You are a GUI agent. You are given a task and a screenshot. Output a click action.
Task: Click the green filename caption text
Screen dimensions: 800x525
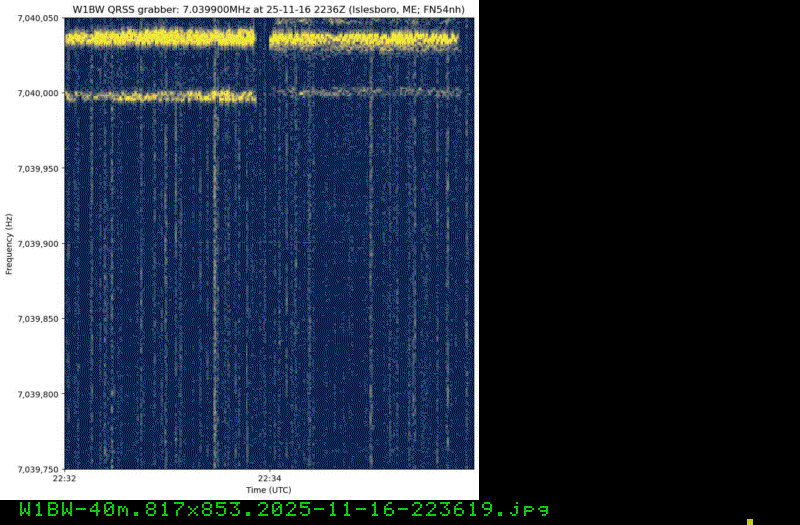(x=283, y=509)
